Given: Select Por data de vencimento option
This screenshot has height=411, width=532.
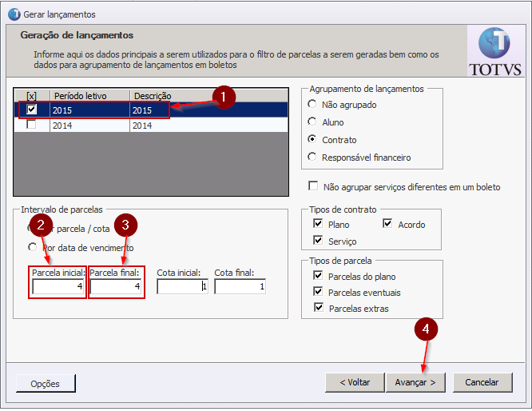Looking at the screenshot, I should tap(33, 248).
